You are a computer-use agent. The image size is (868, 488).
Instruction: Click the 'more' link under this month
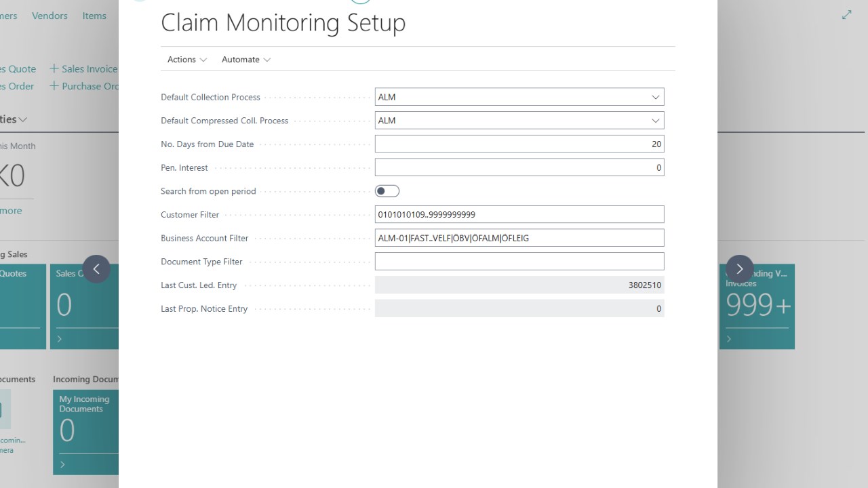tap(11, 211)
